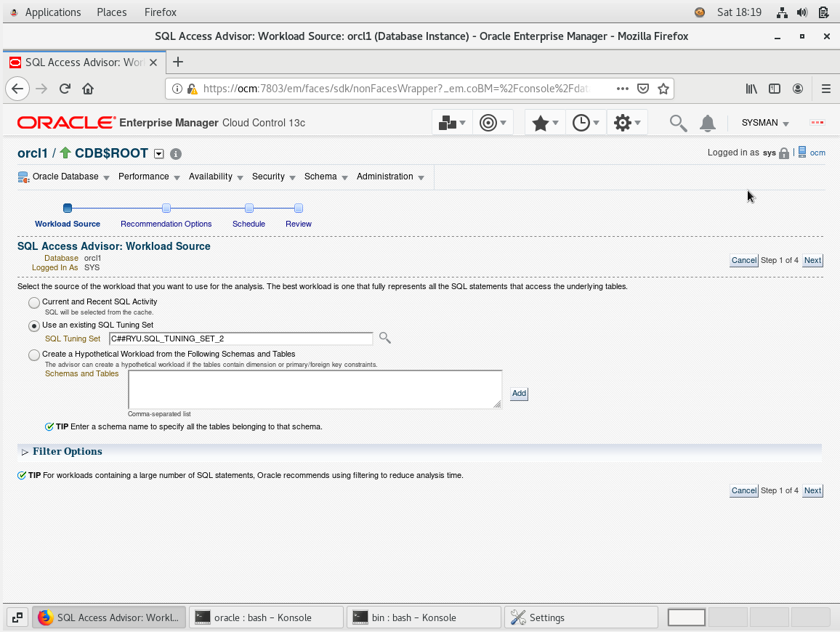Open the Administration dropdown menu
The image size is (840, 632).
(390, 177)
